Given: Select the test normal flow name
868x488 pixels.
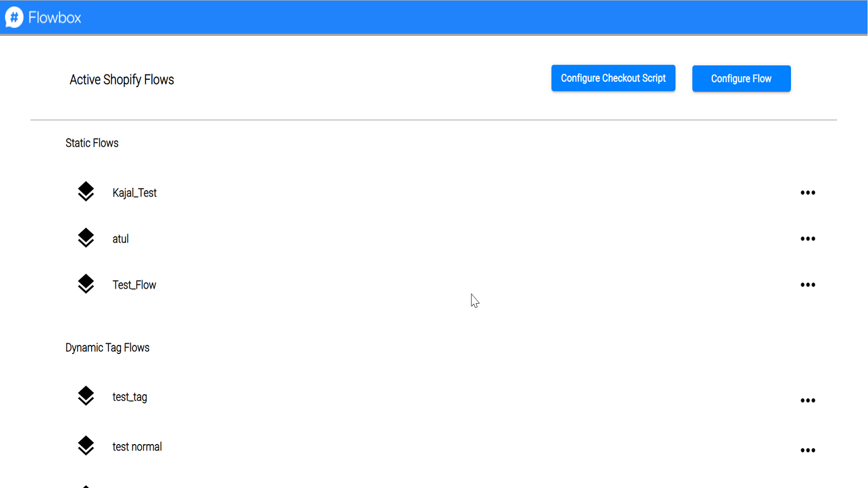Looking at the screenshot, I should pyautogui.click(x=137, y=447).
